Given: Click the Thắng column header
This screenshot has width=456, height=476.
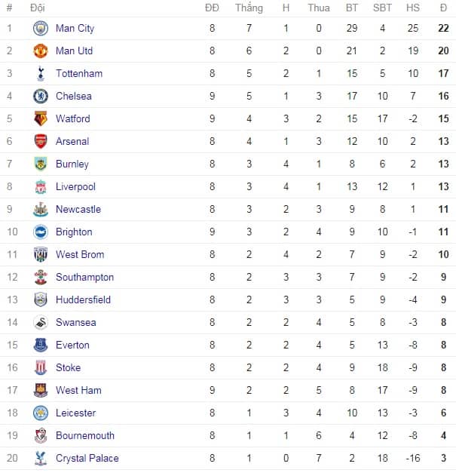Looking at the screenshot, I should (249, 8).
